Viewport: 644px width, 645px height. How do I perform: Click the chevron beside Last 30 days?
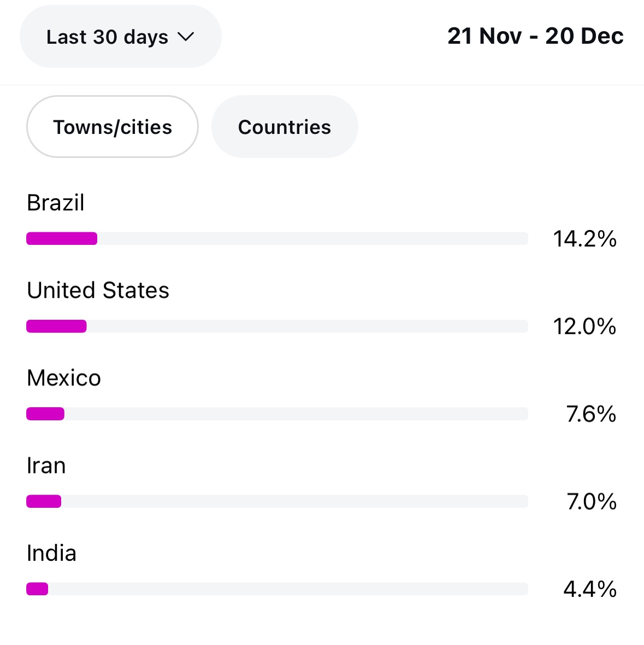tap(186, 37)
